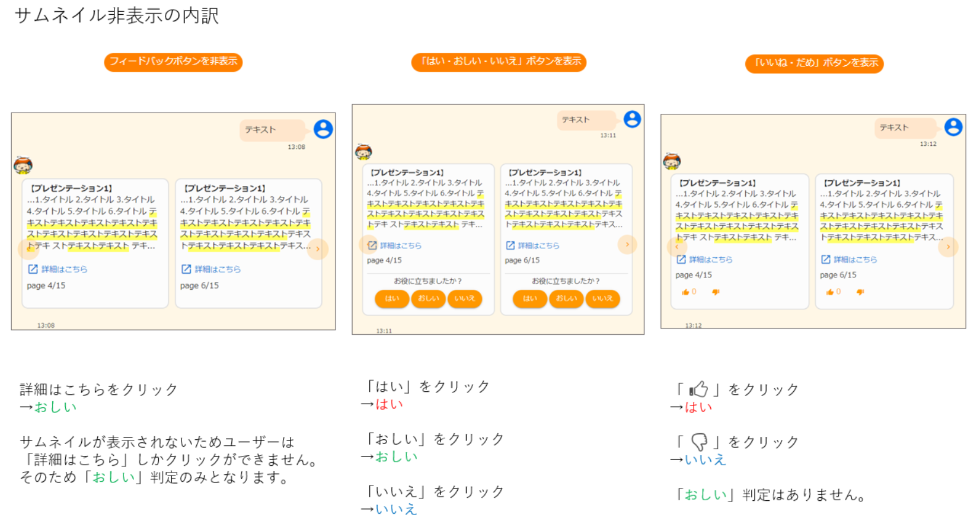
Task: Advance carousel with right arrow in left chat panel
Action: coord(318,249)
